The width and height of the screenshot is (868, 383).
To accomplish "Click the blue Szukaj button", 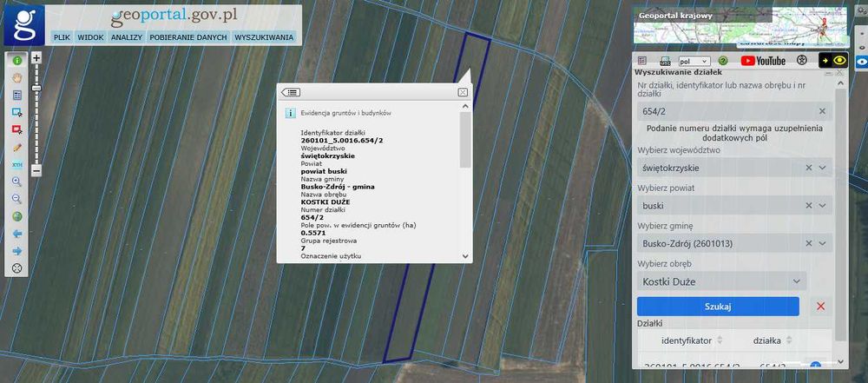I will coord(718,307).
